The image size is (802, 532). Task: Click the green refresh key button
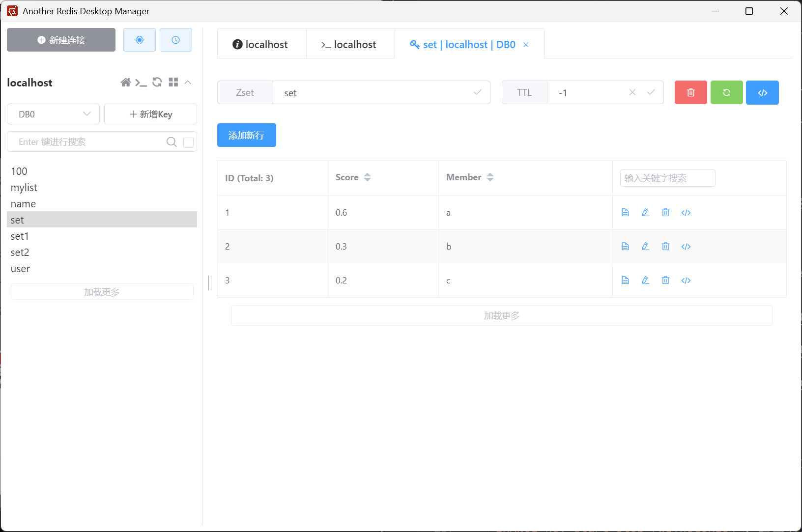tap(726, 92)
